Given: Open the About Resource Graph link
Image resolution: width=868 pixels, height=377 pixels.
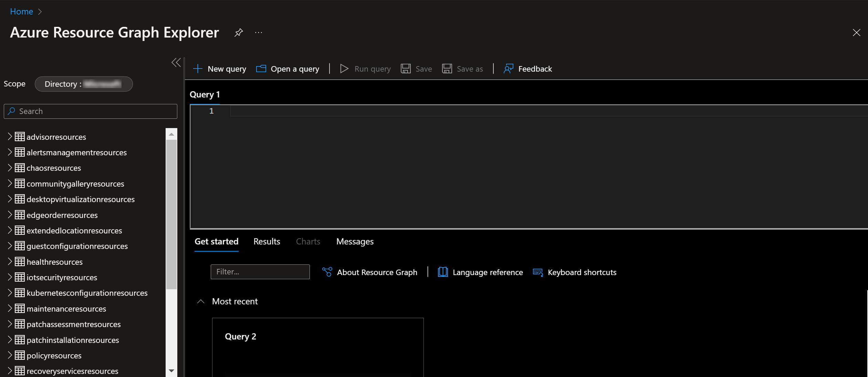Looking at the screenshot, I should tap(377, 272).
